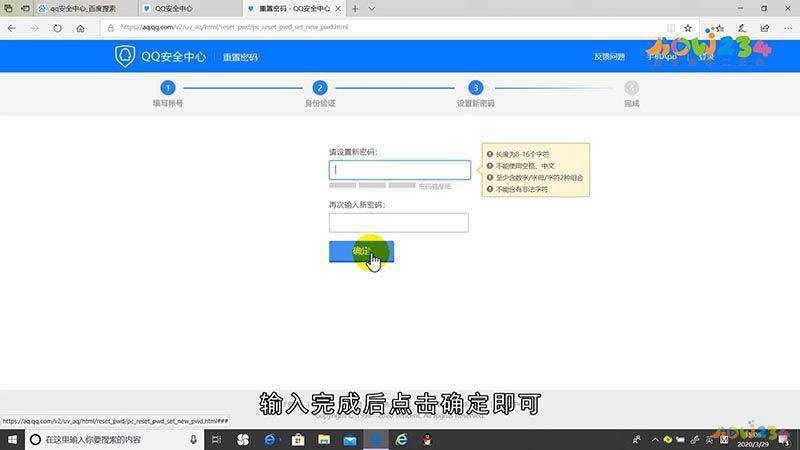The height and width of the screenshot is (450, 800).
Task: Click the browser Back arrow
Action: [12, 29]
